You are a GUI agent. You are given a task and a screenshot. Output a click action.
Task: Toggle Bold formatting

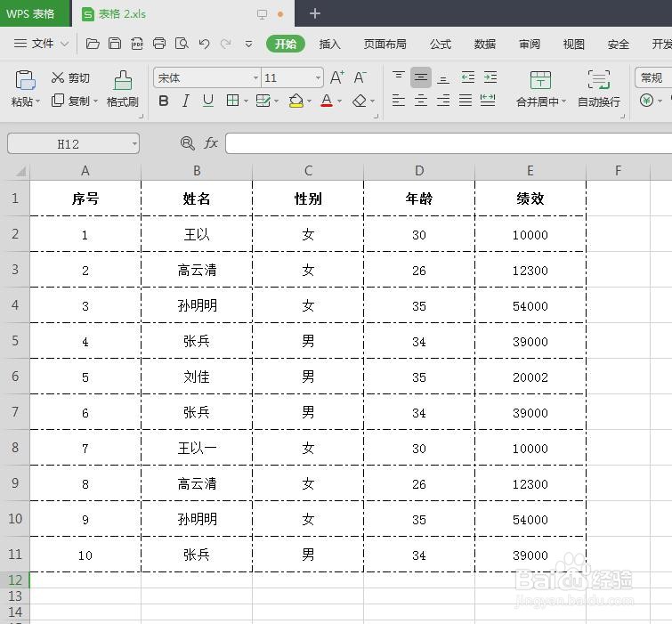163,101
